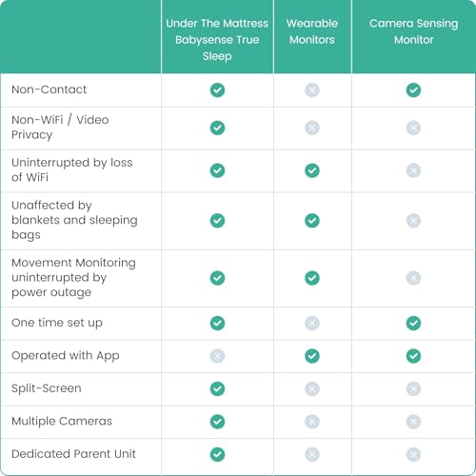The image size is (476, 476).
Task: Click Babysense checkmark for Split-Screen
Action: 217,388
